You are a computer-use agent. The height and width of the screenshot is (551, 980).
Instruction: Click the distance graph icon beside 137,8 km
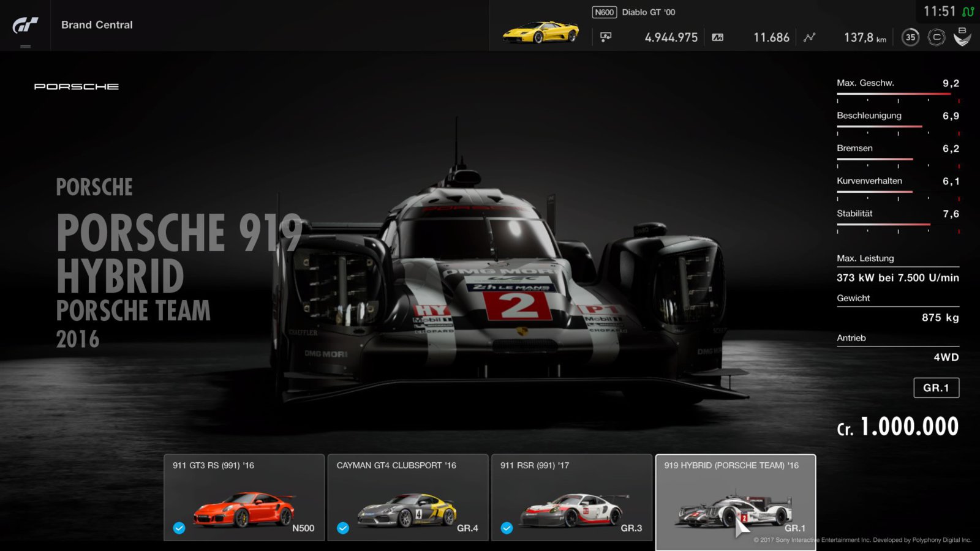pos(809,37)
